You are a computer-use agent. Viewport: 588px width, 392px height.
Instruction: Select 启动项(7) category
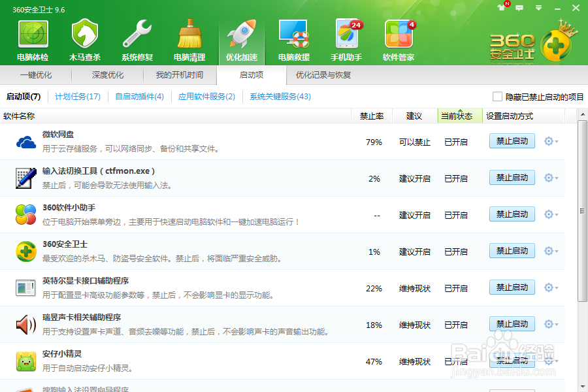24,97
